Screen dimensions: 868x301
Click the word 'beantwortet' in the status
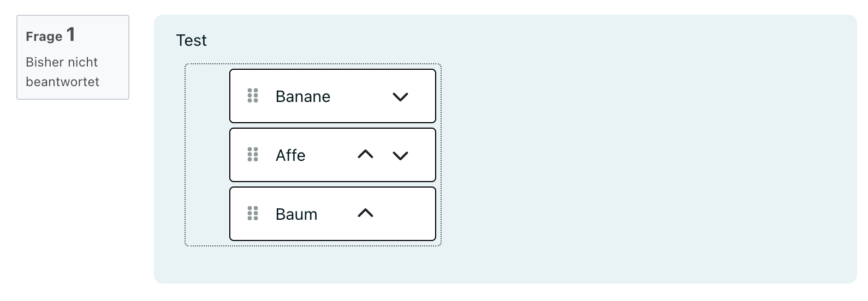pyautogui.click(x=62, y=82)
